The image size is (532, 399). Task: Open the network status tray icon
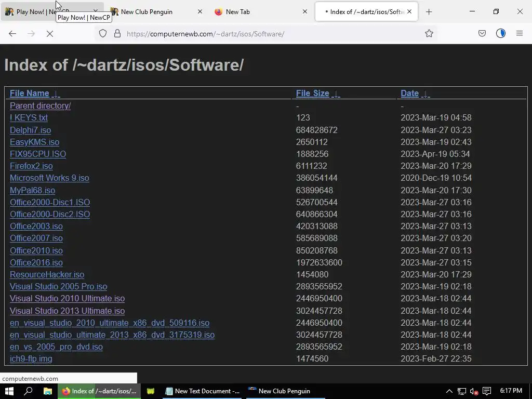click(x=461, y=391)
